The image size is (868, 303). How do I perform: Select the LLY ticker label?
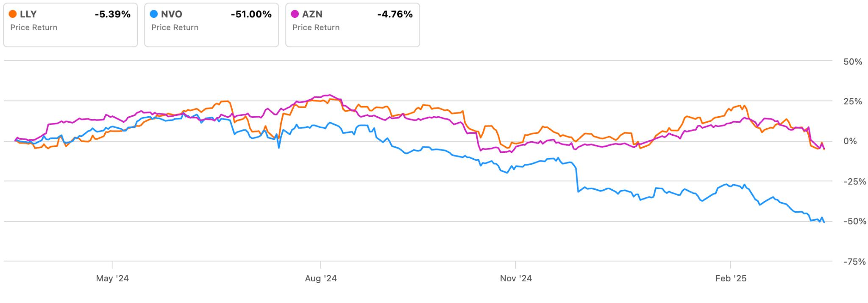(x=28, y=14)
